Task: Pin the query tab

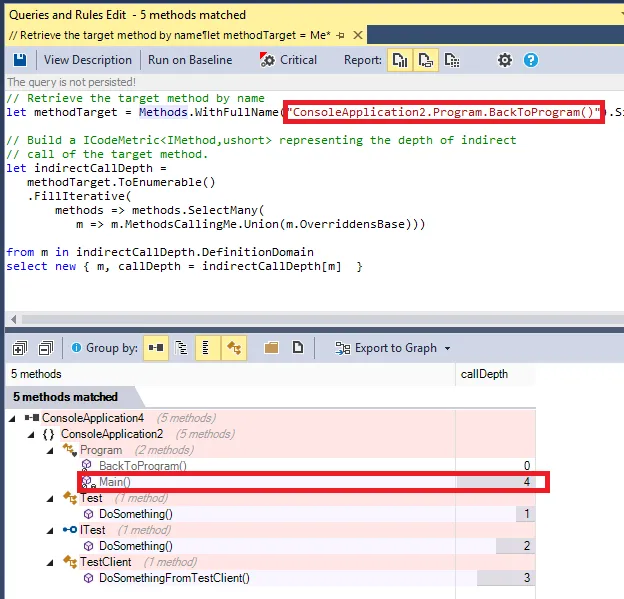Action: [340, 35]
